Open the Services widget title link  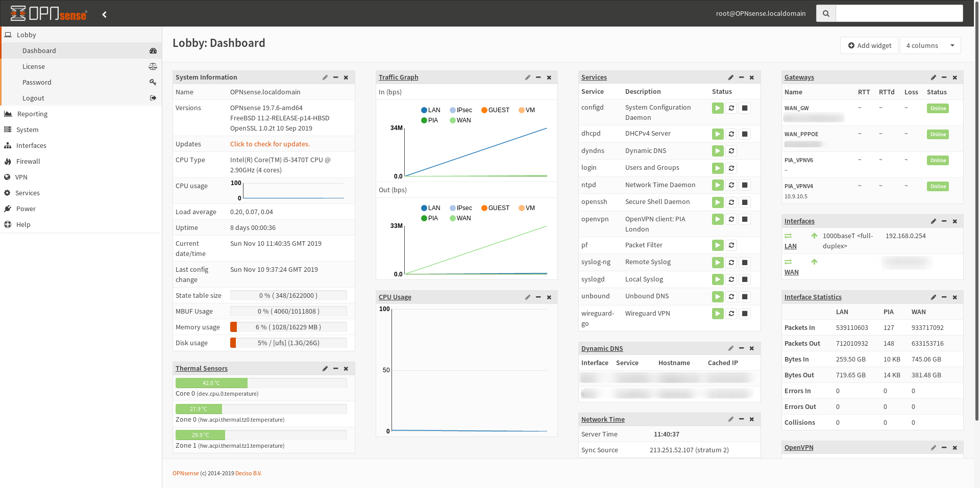pos(594,78)
